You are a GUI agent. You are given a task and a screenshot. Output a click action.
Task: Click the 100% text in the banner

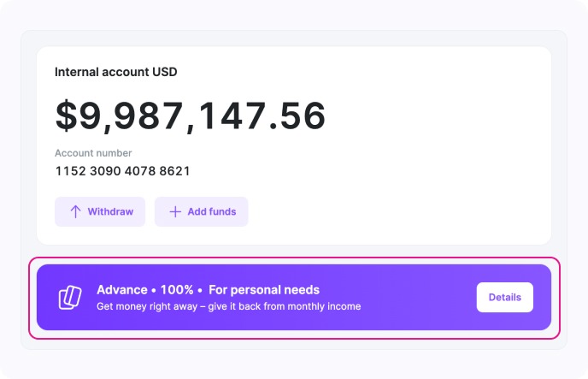tap(175, 290)
